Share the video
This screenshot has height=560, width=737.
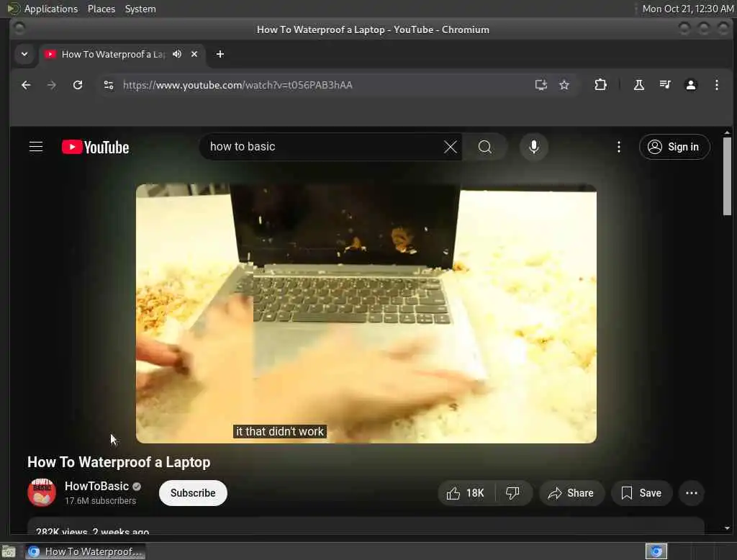(571, 493)
